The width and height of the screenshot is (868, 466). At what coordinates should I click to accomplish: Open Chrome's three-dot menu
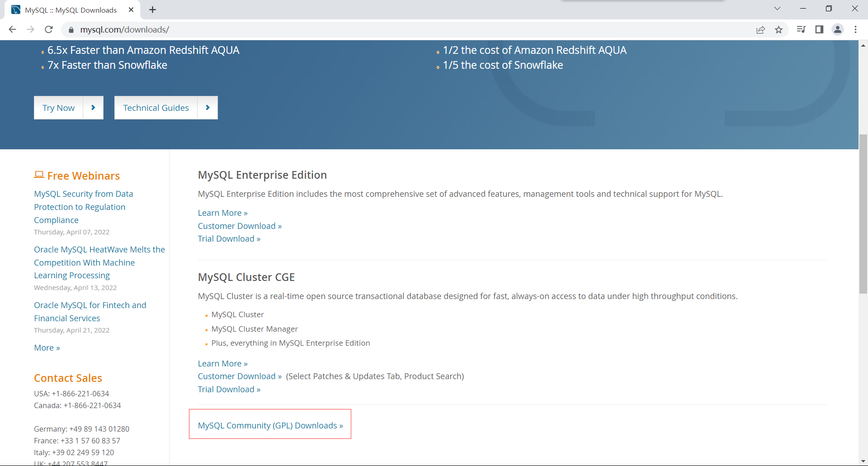coord(855,29)
